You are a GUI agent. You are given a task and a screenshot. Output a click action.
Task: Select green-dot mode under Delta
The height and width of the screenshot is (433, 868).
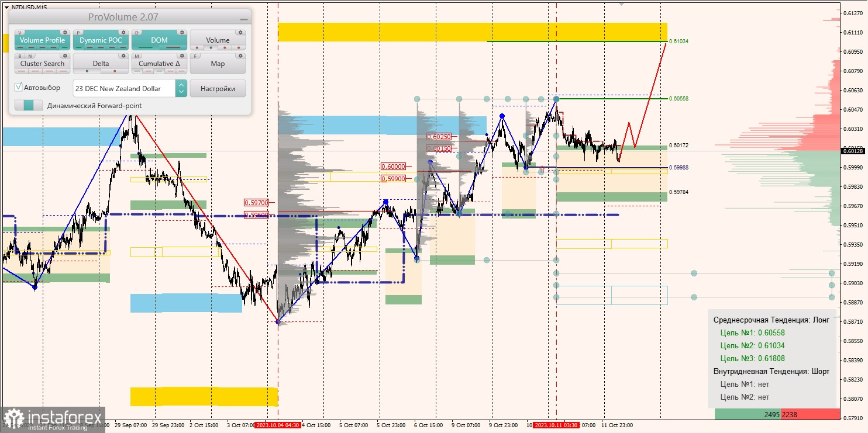(87, 71)
